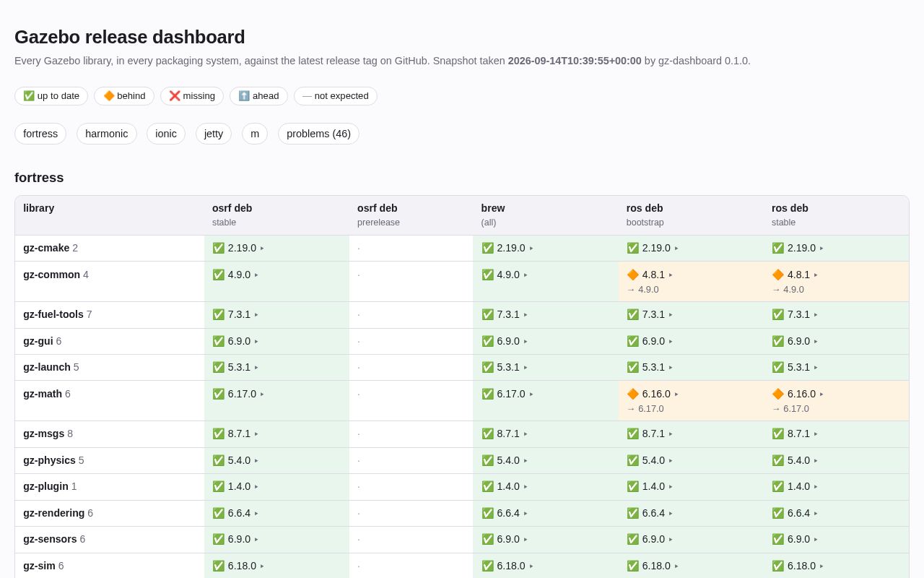This screenshot has width=924, height=578.
Task: Click gz-cmake ros deb bootstrap checkmark icon
Action: [632, 248]
